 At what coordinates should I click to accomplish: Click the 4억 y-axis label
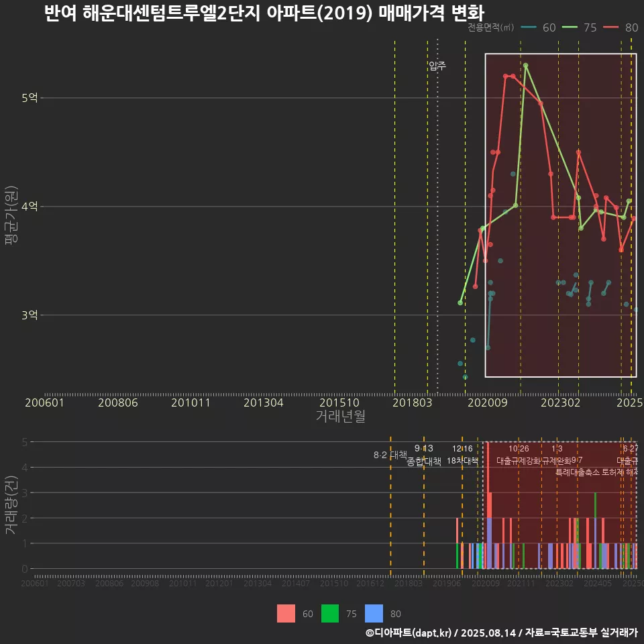pyautogui.click(x=30, y=206)
